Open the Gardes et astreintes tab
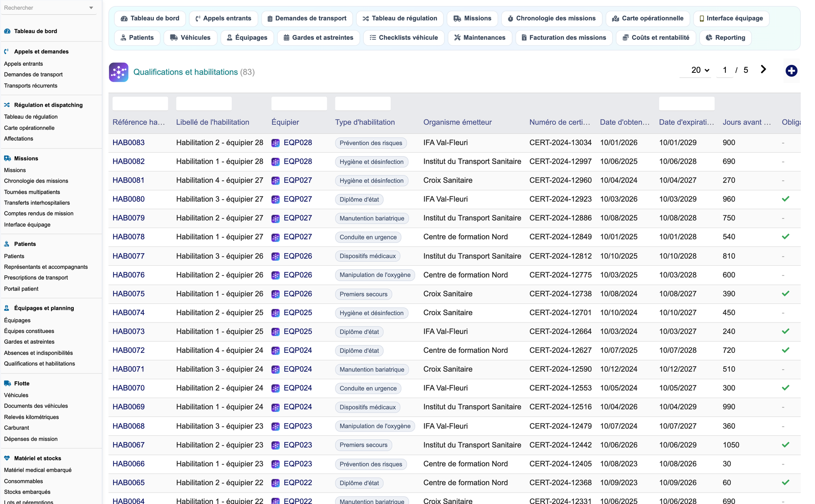Image resolution: width=815 pixels, height=504 pixels. tap(318, 38)
